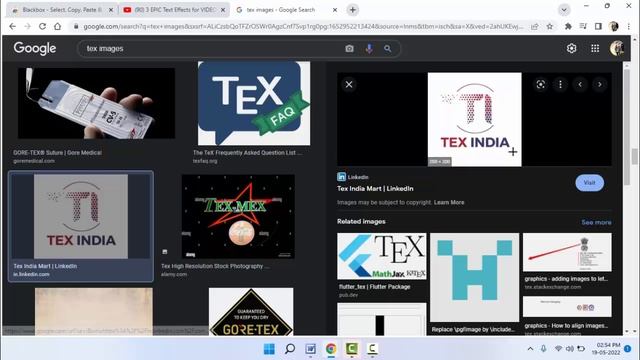The width and height of the screenshot is (640, 360).
Task: Open taskbar search magnifier
Action: click(290, 349)
